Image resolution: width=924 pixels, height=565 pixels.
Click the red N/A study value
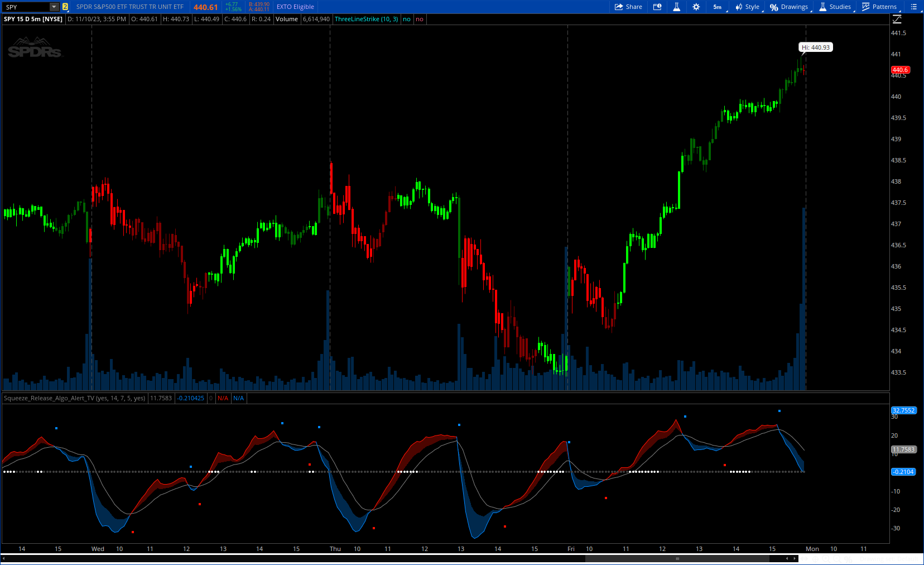(x=223, y=398)
